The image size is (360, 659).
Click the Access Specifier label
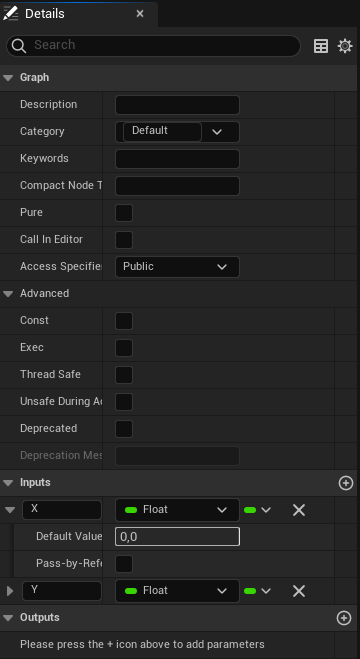61,266
